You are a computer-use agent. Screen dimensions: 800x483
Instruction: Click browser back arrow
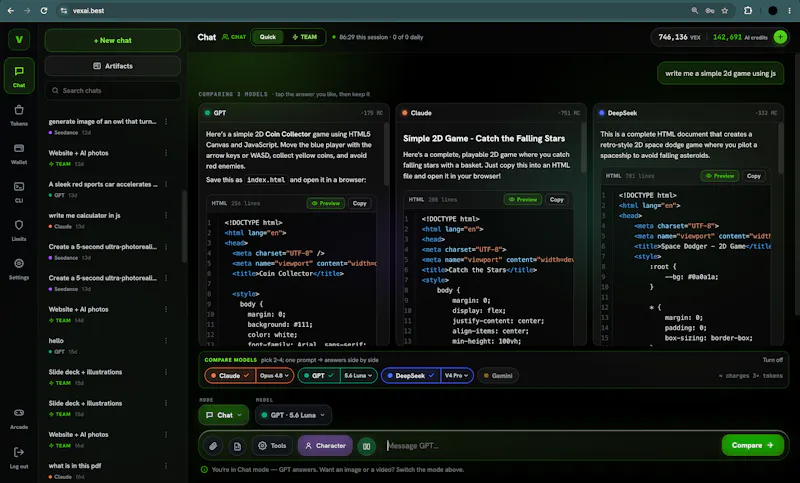click(11, 10)
